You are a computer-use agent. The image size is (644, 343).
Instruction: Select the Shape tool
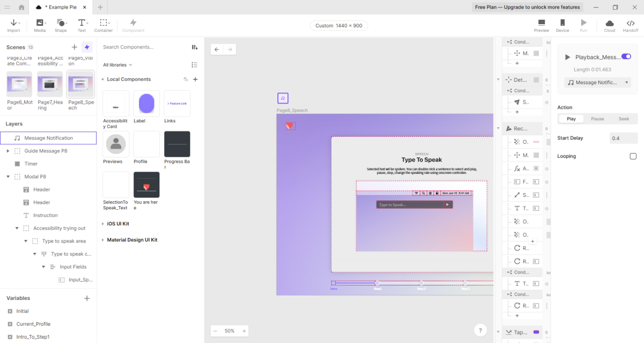click(x=61, y=25)
